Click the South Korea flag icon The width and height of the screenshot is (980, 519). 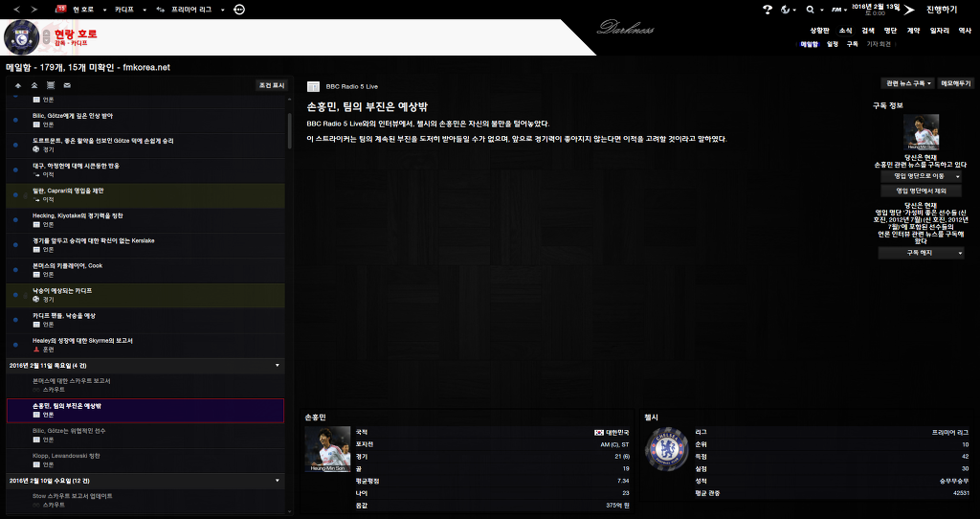click(599, 432)
